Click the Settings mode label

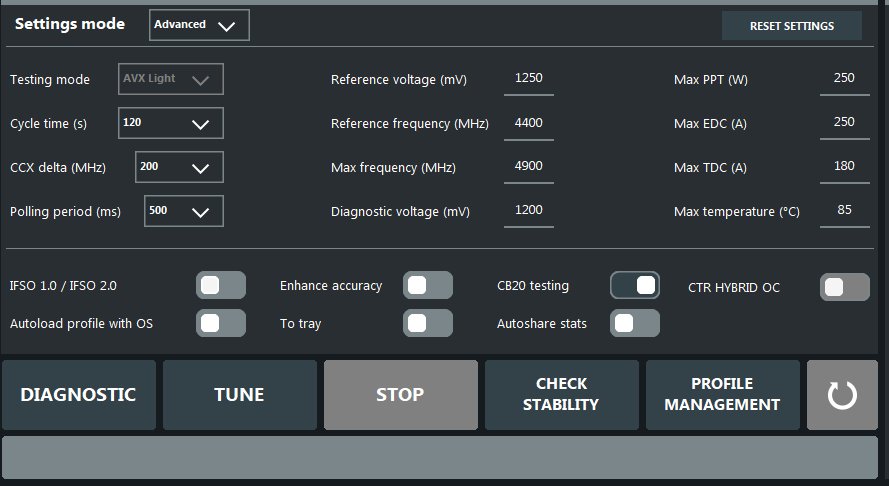tap(70, 24)
